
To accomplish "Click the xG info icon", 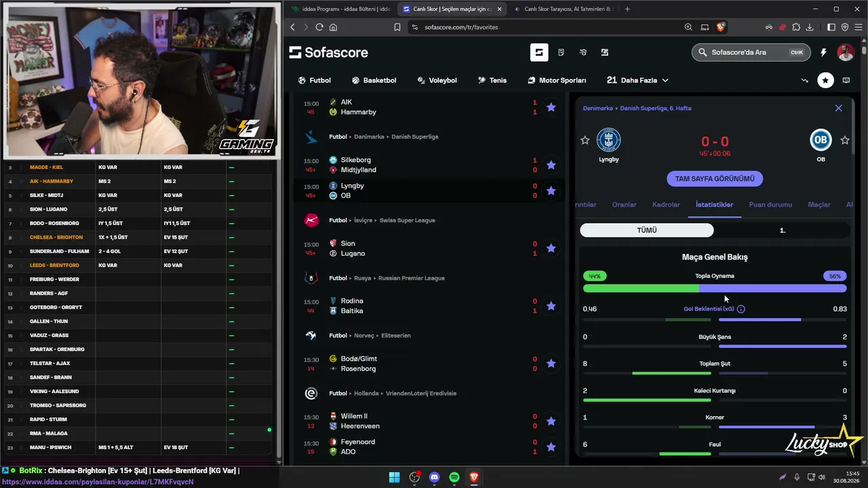I will (x=741, y=309).
